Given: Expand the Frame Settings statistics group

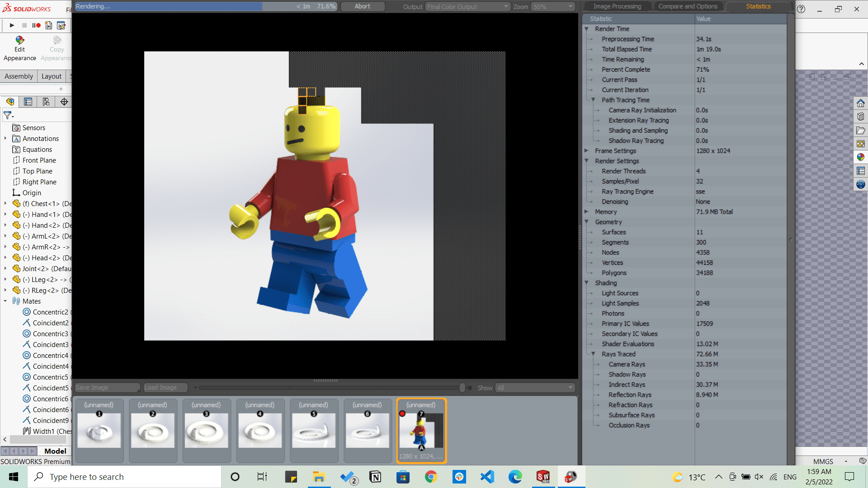Looking at the screenshot, I should coord(587,151).
